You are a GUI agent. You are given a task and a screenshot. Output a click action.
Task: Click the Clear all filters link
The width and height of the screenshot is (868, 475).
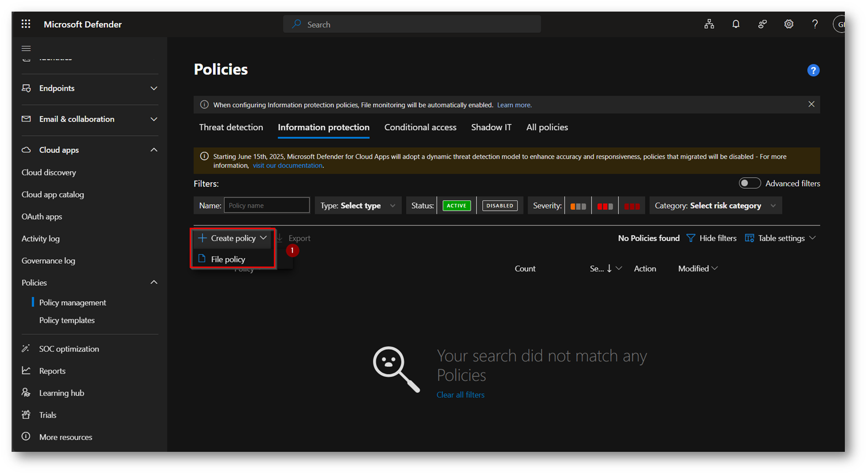tap(460, 395)
